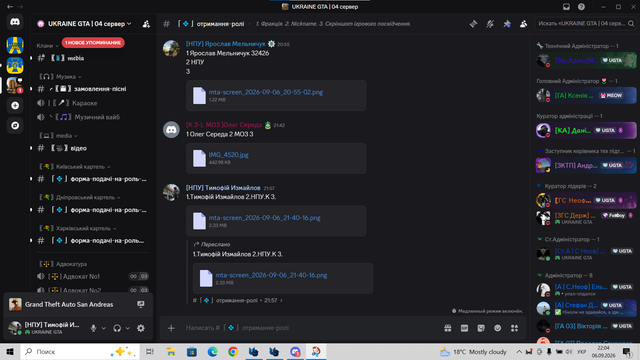Toggle headphones deafen in user panel
Screen dimensions: 640x360
[x=117, y=328]
